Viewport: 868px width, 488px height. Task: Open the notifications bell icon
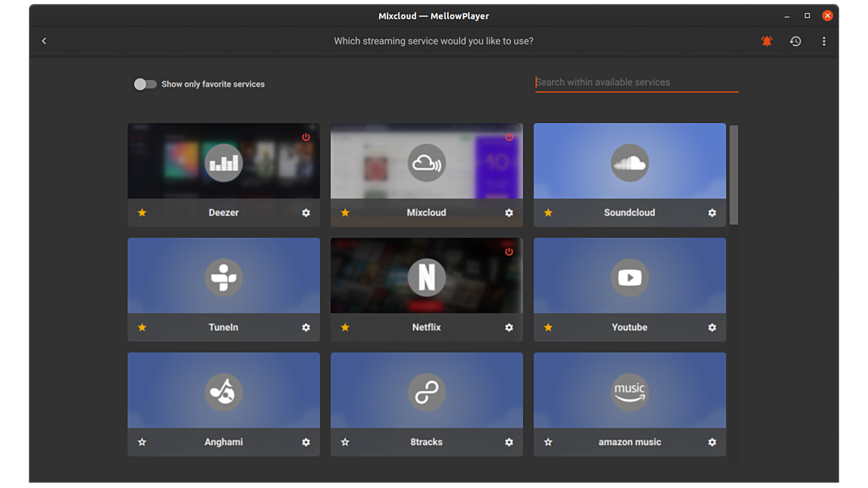[766, 41]
